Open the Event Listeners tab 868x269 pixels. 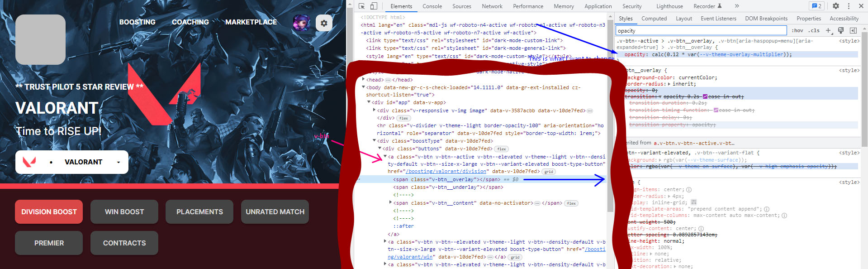click(718, 19)
